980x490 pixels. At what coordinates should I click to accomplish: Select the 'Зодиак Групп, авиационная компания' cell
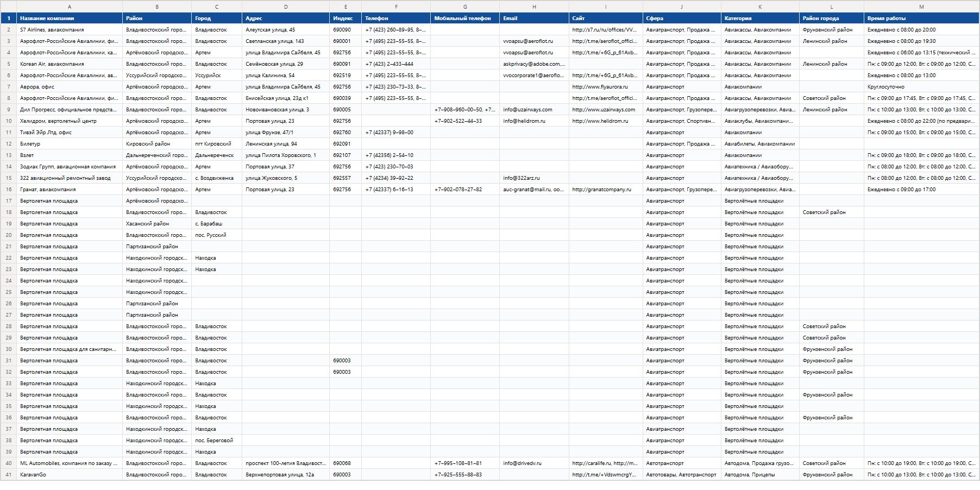pos(70,167)
